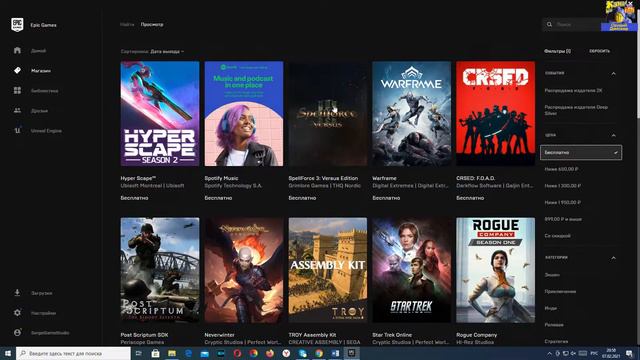
Task: Open the Post Scriptum SDK cover thumbnail
Action: coord(160,270)
